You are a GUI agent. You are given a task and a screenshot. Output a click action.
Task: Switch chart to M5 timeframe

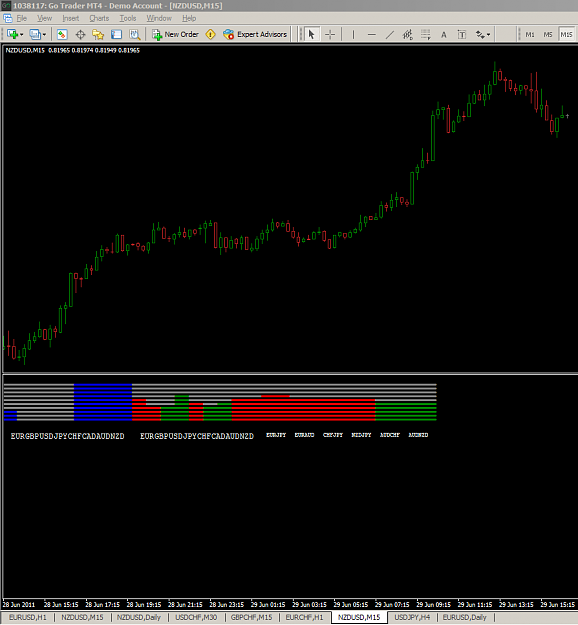pos(548,34)
